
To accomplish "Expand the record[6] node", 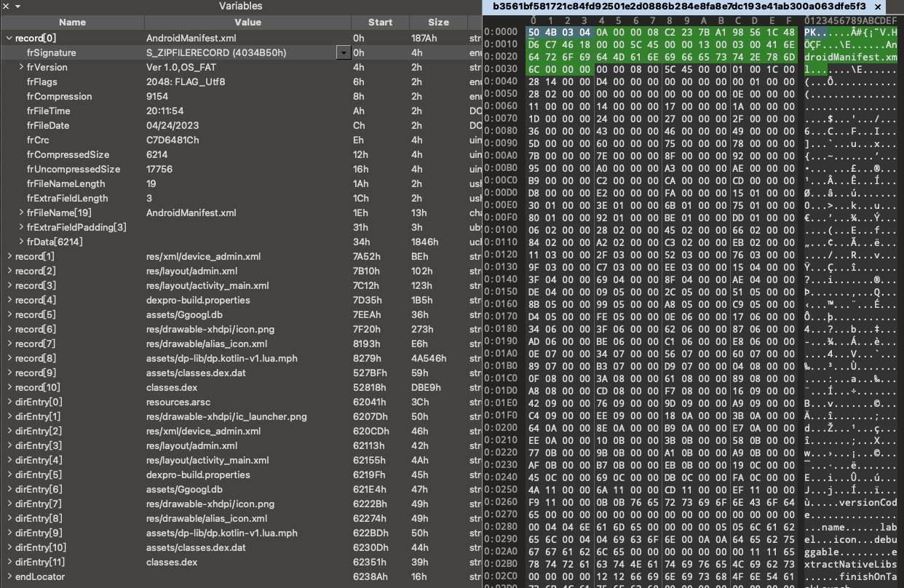I will [9, 329].
